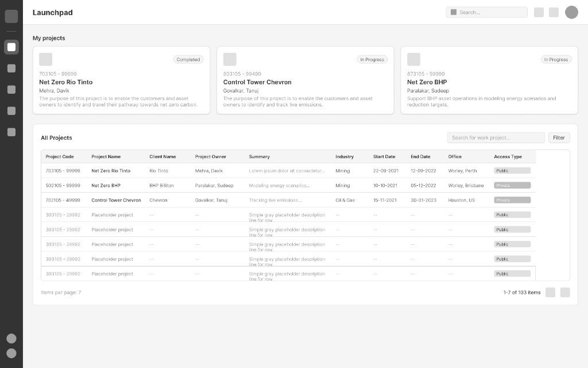Click the square icon right after the header search

539,13
